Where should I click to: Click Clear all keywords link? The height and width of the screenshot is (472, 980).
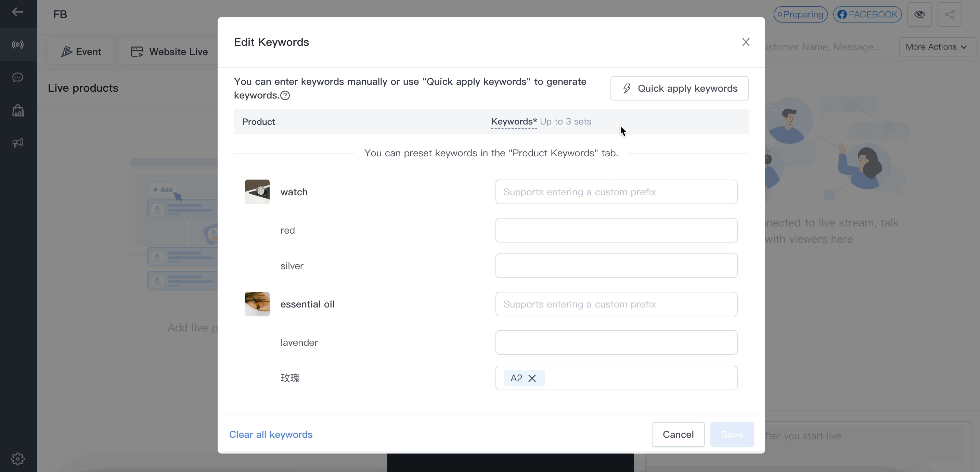coord(270,434)
